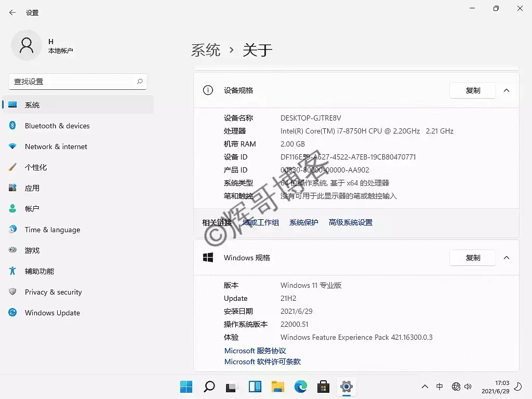Click the 2.00 GB RAM value
This screenshot has width=532, height=399.
[x=292, y=144]
